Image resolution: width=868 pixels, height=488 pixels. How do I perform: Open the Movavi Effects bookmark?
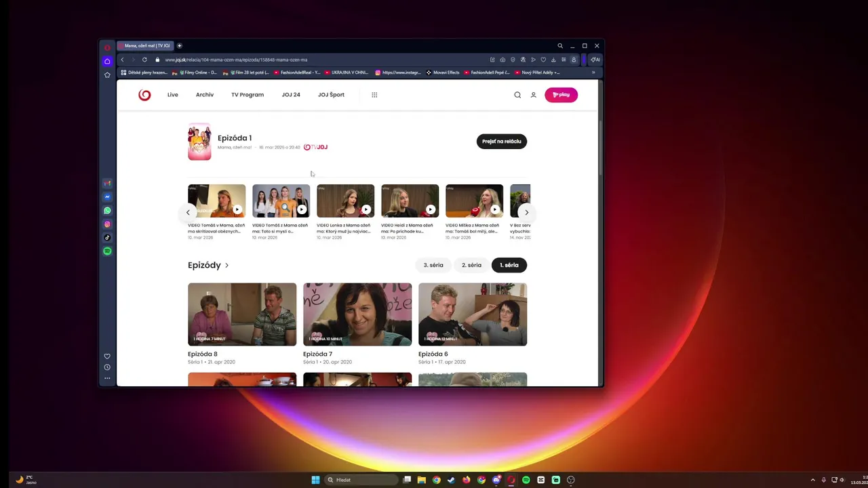(x=443, y=73)
